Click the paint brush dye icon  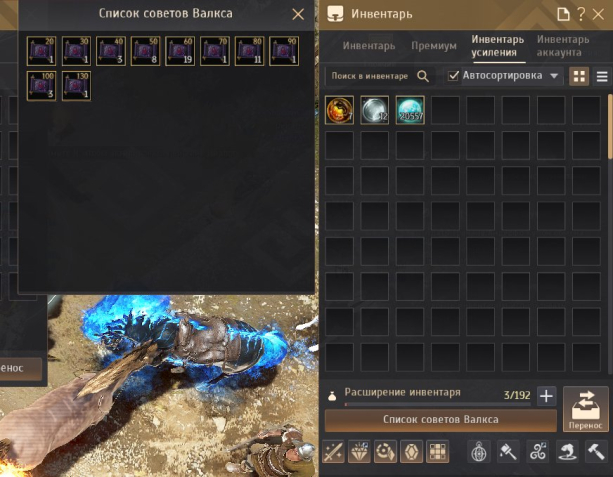(508, 452)
